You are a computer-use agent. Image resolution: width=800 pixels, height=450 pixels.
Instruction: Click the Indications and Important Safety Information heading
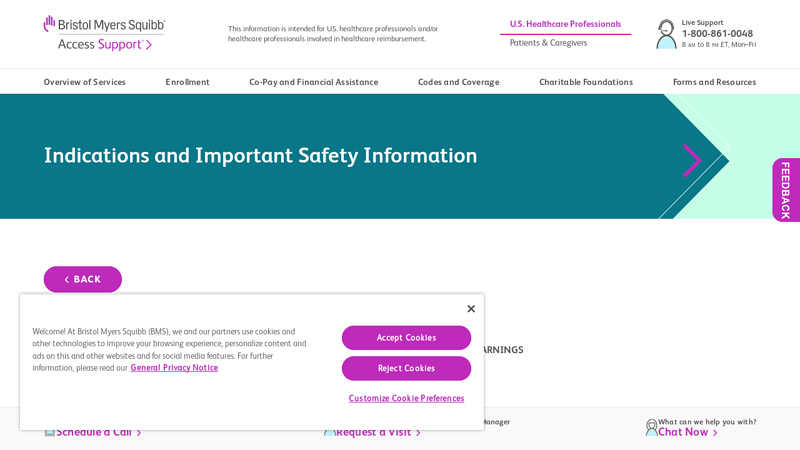point(260,156)
